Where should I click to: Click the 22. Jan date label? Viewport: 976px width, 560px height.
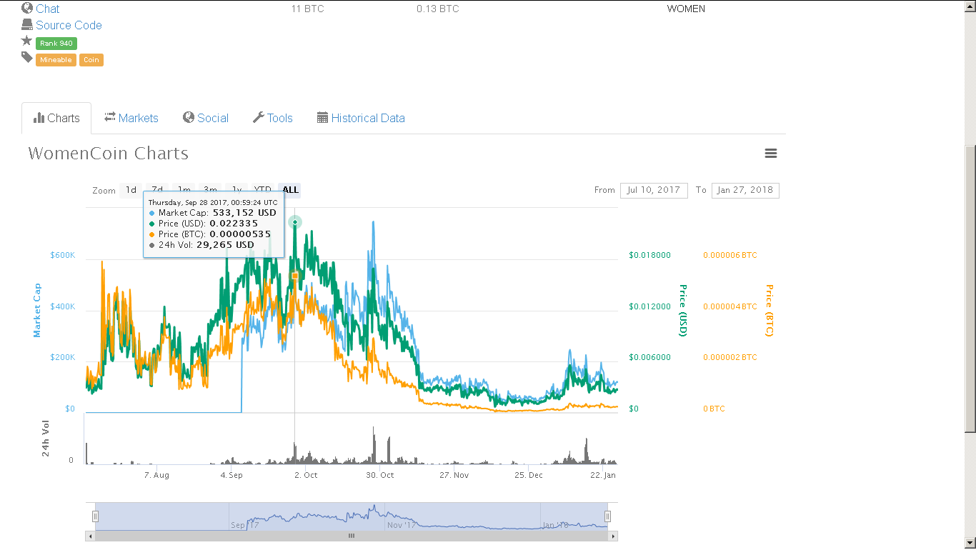click(x=602, y=475)
